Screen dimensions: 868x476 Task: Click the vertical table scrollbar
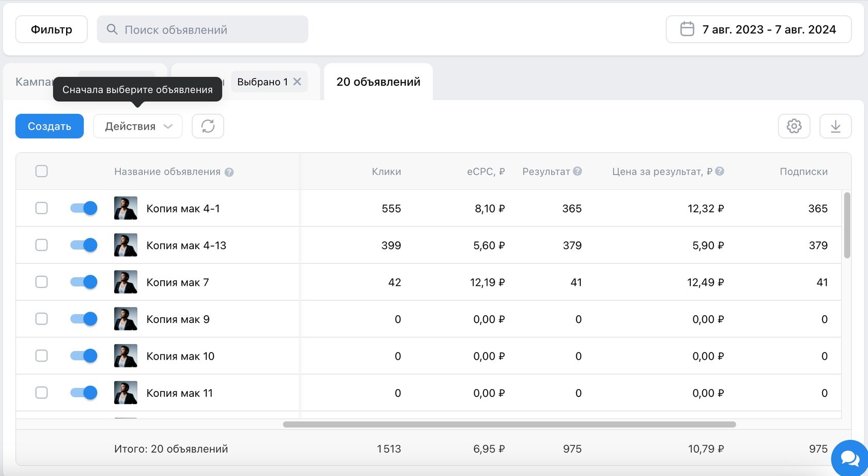tap(847, 225)
